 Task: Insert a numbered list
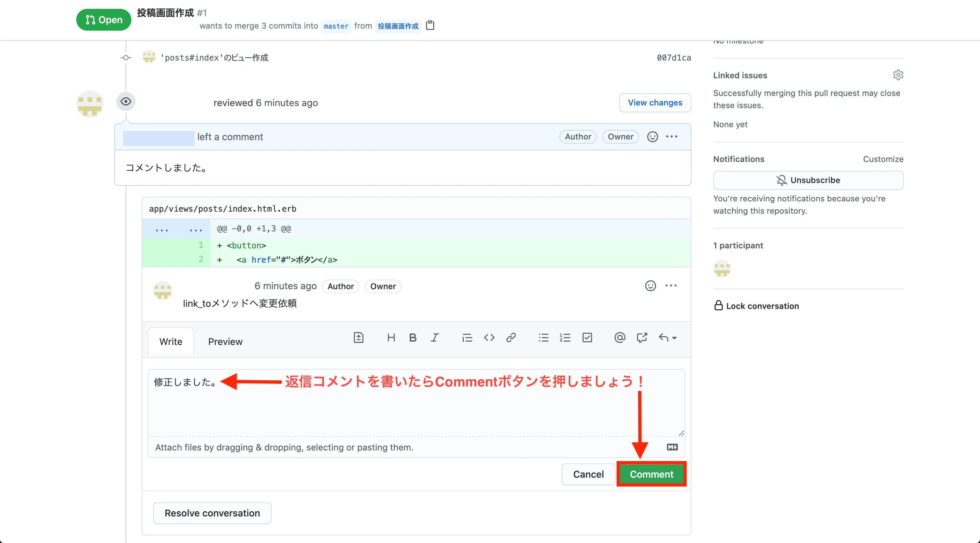(x=565, y=338)
